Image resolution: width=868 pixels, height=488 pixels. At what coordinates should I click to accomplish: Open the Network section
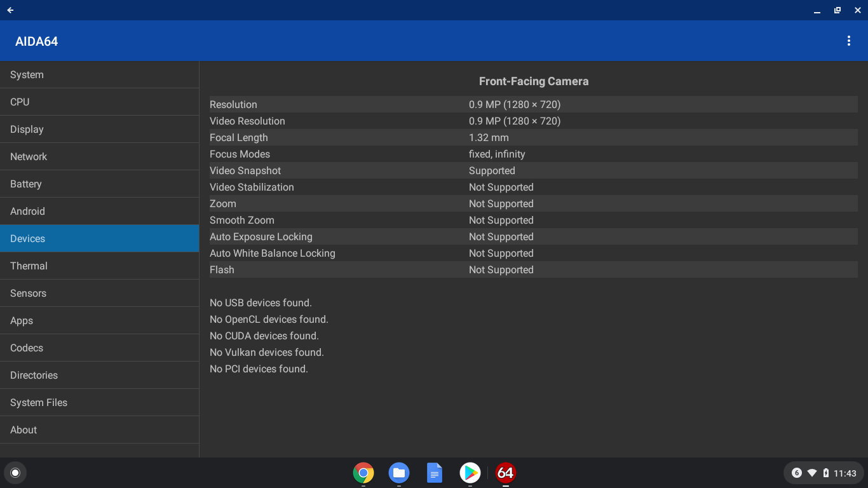pyautogui.click(x=100, y=157)
